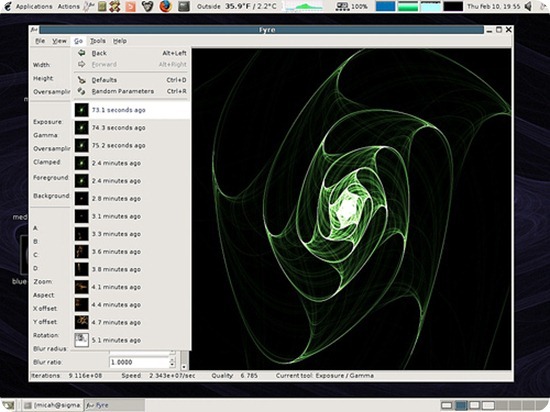Click the Defaults icon in the Go menu
This screenshot has height=412, width=550.
pos(81,80)
